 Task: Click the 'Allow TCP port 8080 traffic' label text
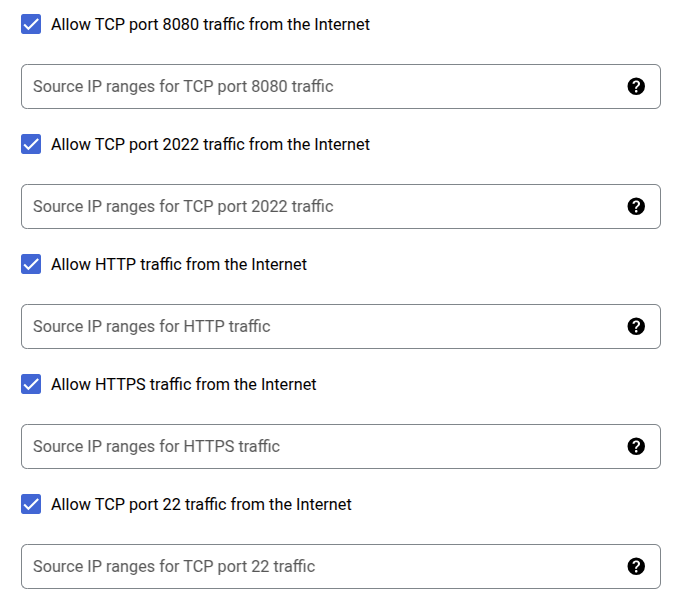click(x=210, y=24)
